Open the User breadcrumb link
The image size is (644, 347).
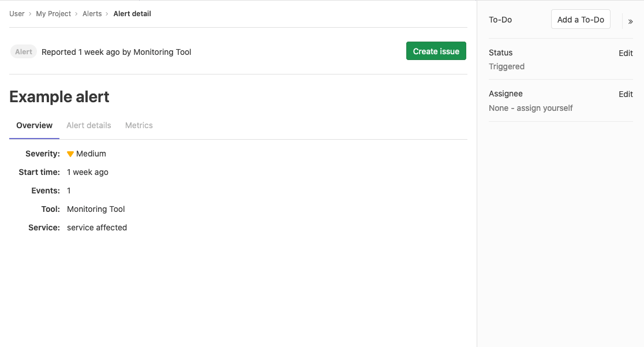point(17,13)
